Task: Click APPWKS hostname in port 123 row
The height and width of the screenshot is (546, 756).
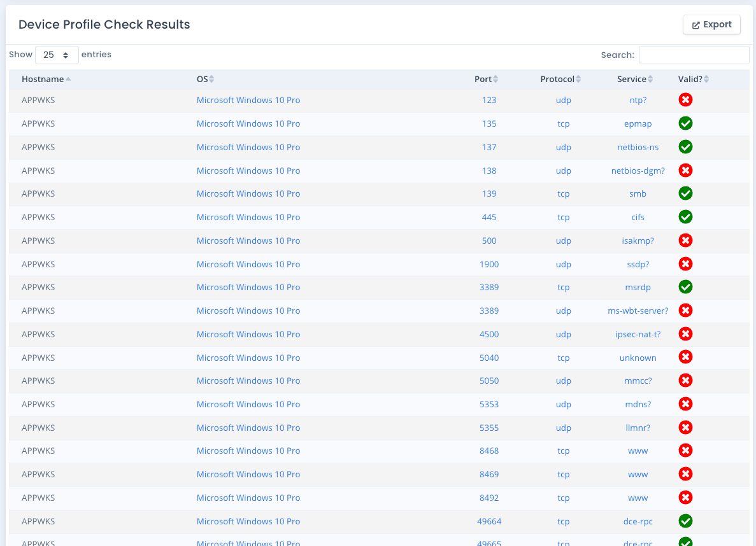Action: click(x=38, y=101)
